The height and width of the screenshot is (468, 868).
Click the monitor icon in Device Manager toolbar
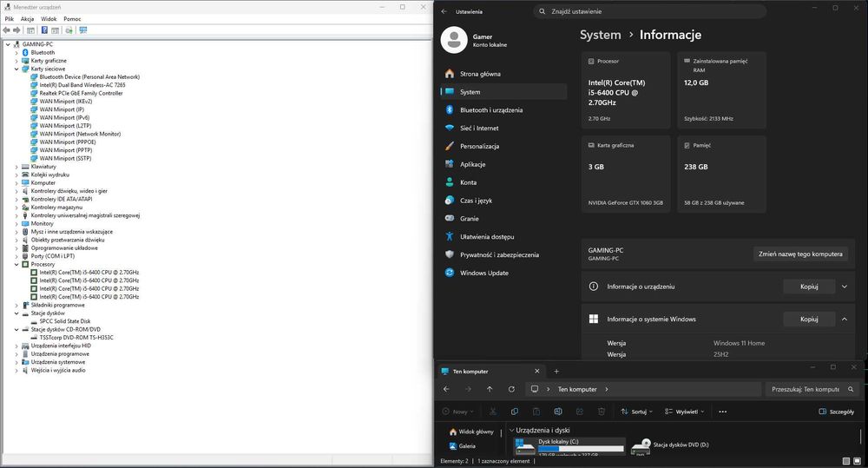click(83, 30)
